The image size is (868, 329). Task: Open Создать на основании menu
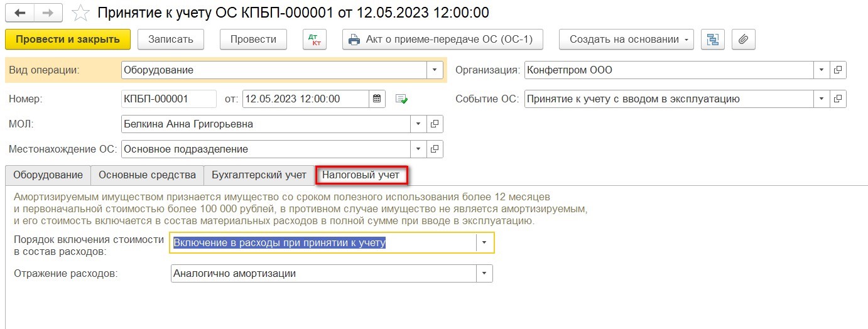point(626,39)
